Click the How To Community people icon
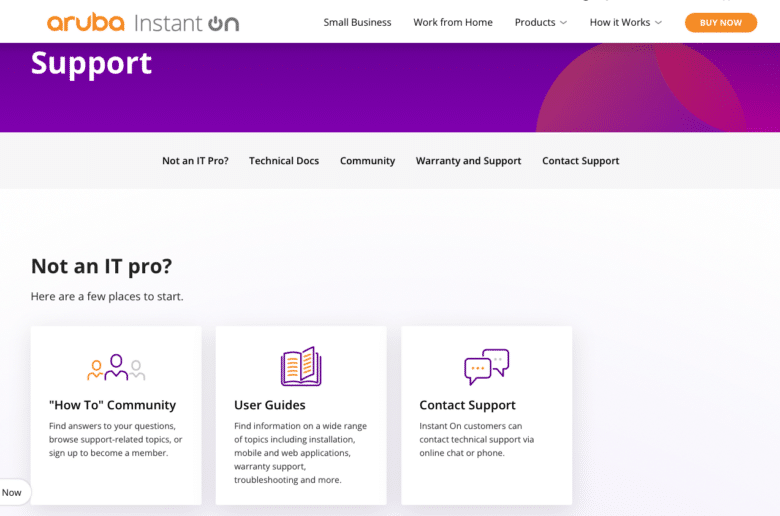780x516 pixels. click(116, 367)
